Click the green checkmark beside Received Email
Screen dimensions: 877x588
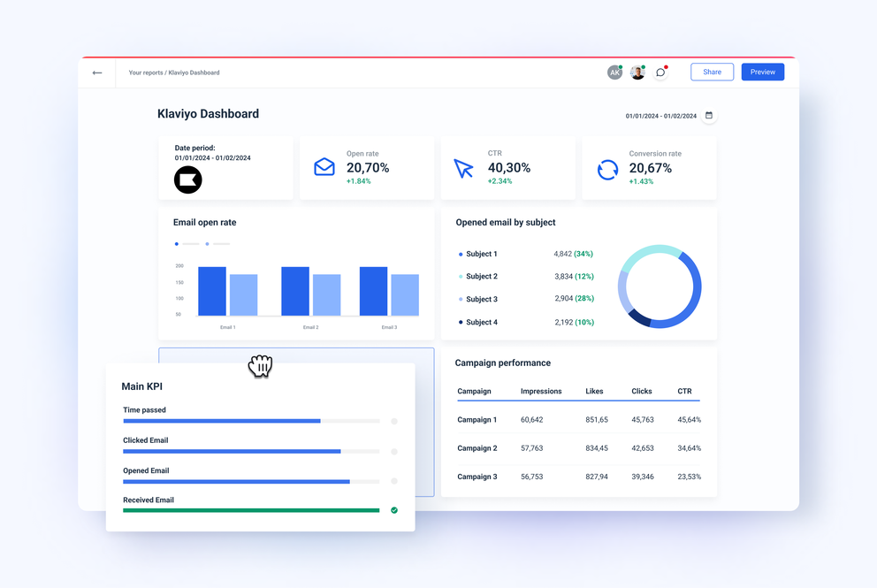(394, 510)
